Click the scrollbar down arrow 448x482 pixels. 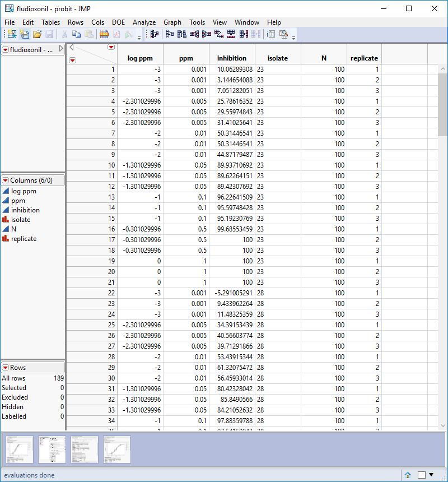[443, 426]
